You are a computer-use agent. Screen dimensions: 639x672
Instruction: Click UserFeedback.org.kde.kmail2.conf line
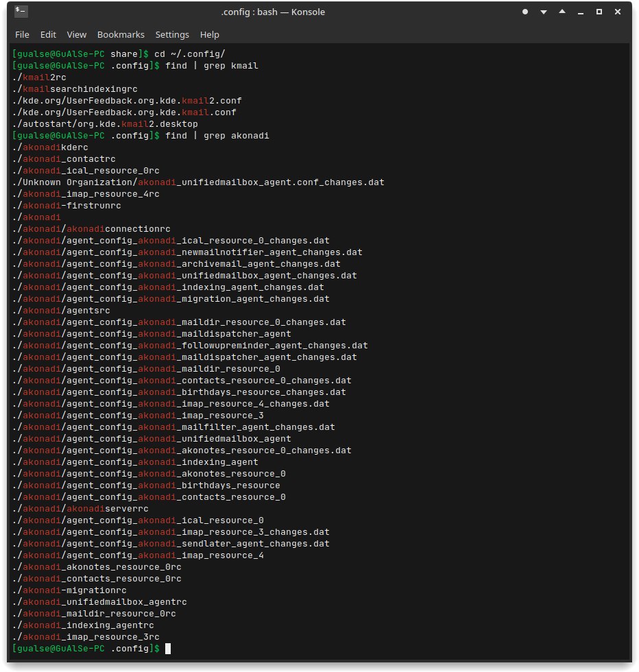pos(127,101)
